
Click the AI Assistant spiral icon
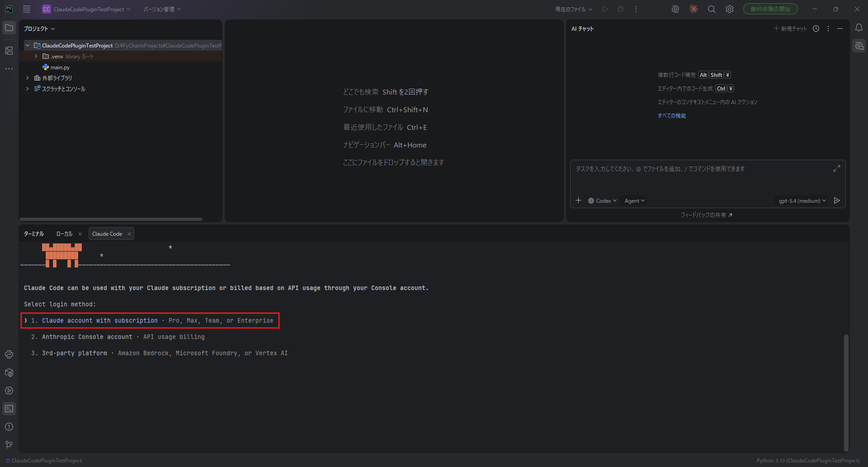(675, 9)
